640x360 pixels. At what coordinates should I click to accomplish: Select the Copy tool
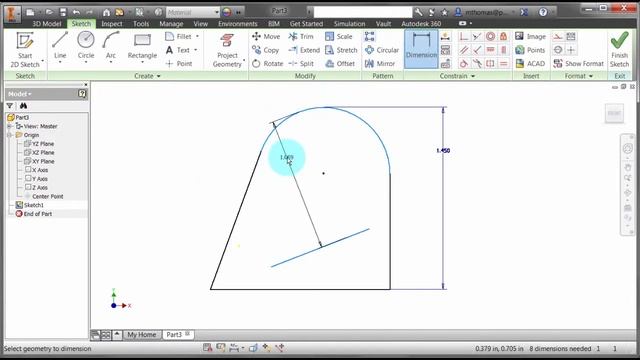(x=266, y=50)
